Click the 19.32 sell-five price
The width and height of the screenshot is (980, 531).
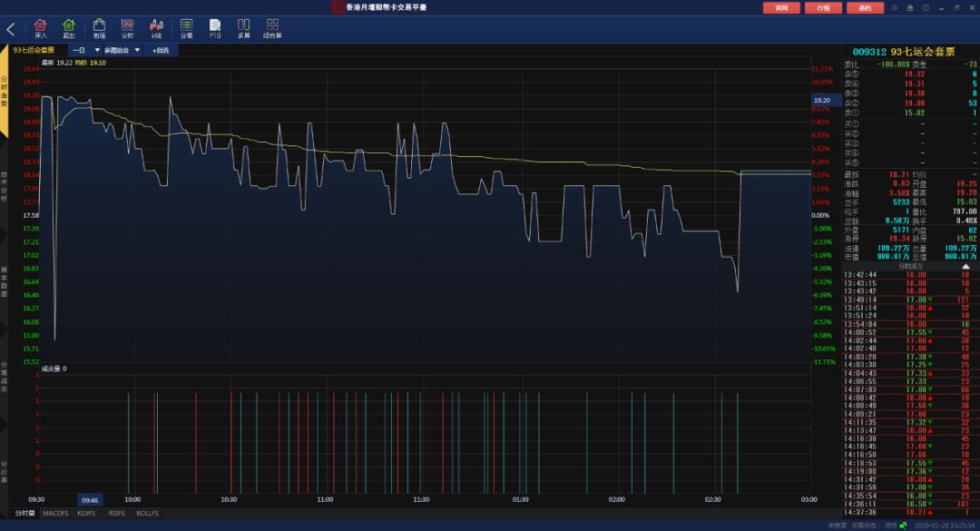click(915, 74)
